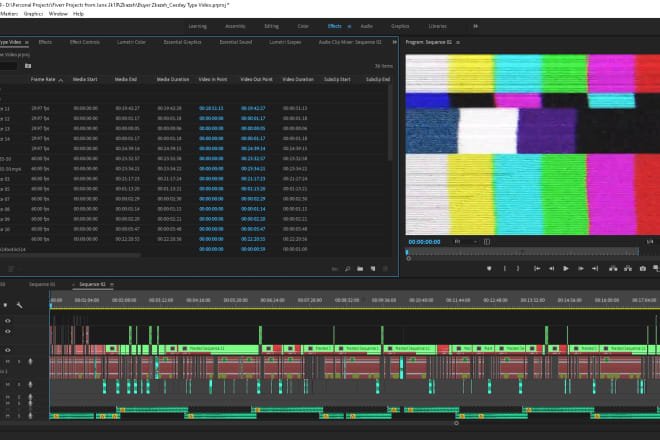Click the voice-over microphone on the second audio track
The height and width of the screenshot is (440, 660).
[30, 384]
